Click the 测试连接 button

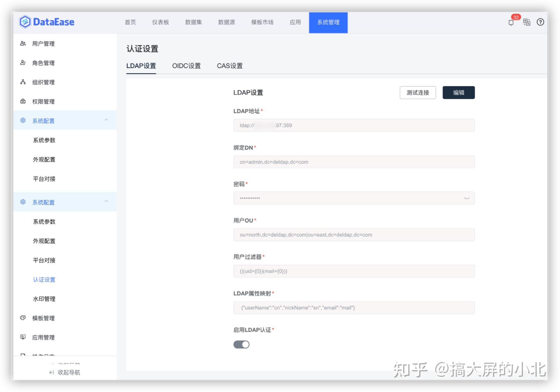[418, 93]
